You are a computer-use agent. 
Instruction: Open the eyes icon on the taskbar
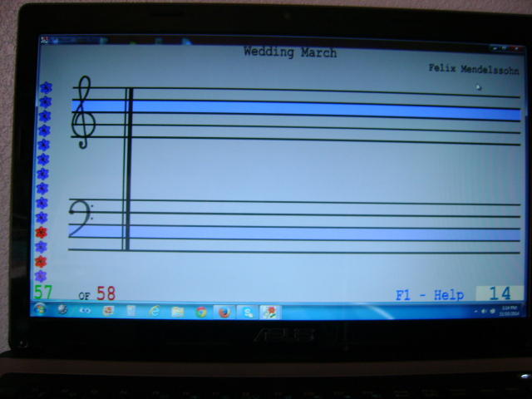[x=85, y=310]
